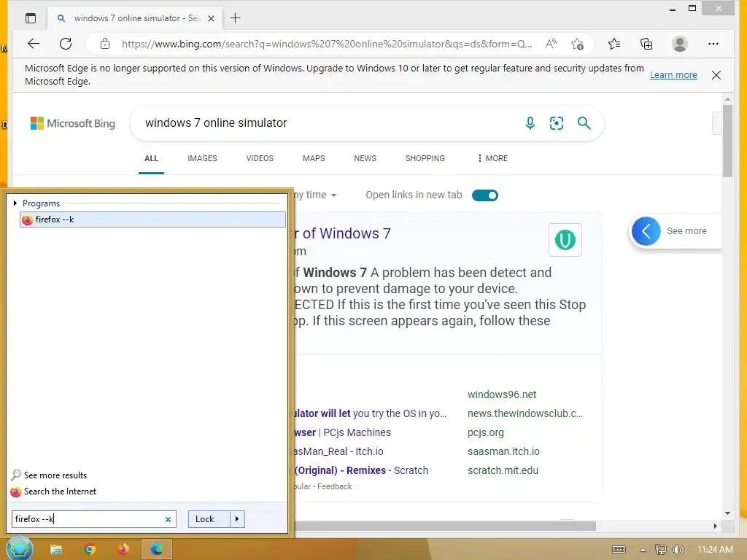
Task: Dismiss the Edge unsupported notification bar
Action: [x=716, y=75]
